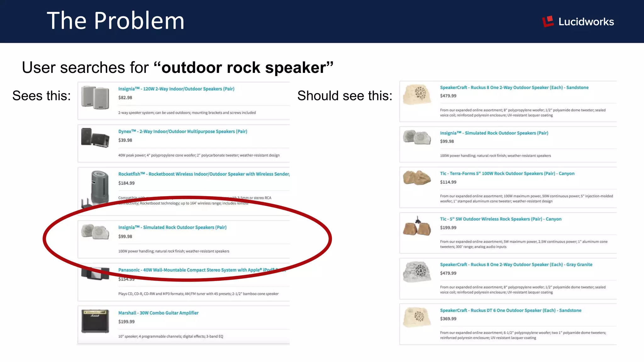Open SpeakerCraft Ruckus 8 One Gray Granite link
The height and width of the screenshot is (362, 644).
(x=516, y=265)
